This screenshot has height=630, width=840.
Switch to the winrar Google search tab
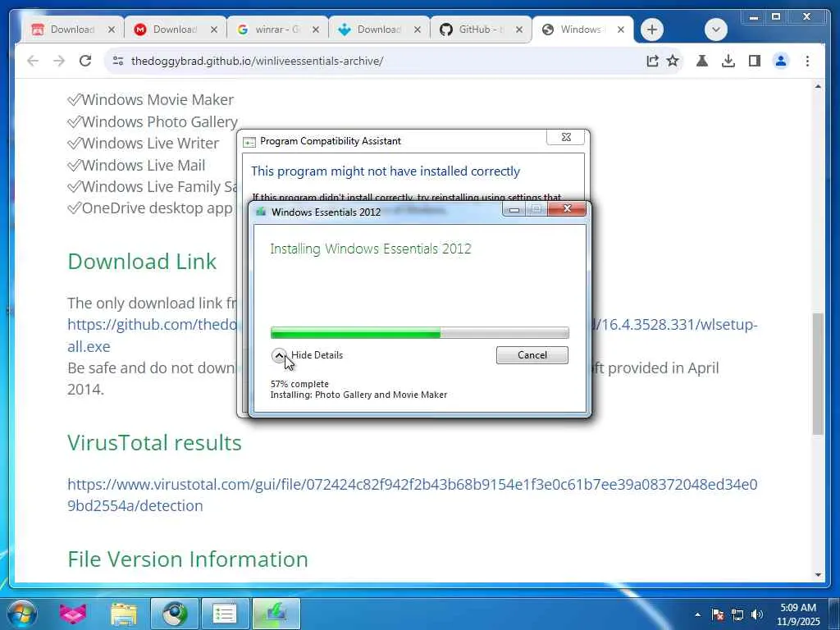coord(277,30)
